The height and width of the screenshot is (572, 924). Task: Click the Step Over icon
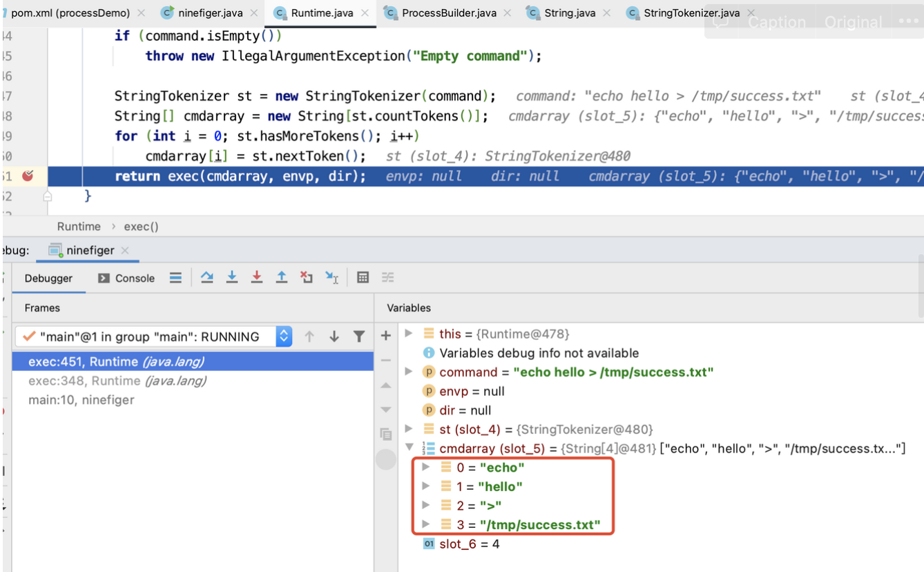pyautogui.click(x=207, y=278)
